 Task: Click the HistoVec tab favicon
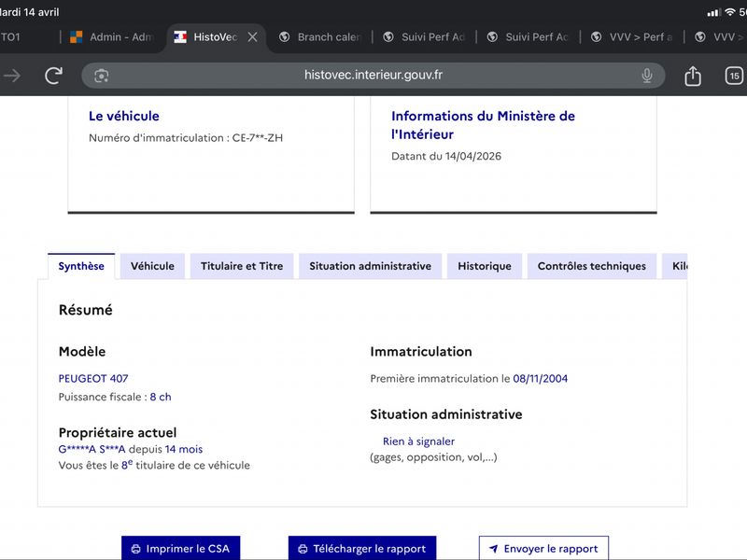(x=180, y=37)
